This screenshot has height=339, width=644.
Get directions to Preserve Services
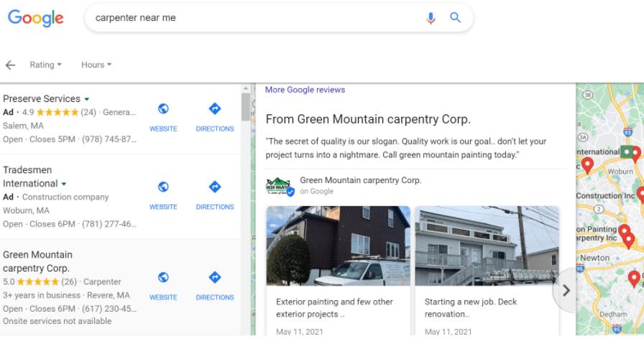point(214,109)
